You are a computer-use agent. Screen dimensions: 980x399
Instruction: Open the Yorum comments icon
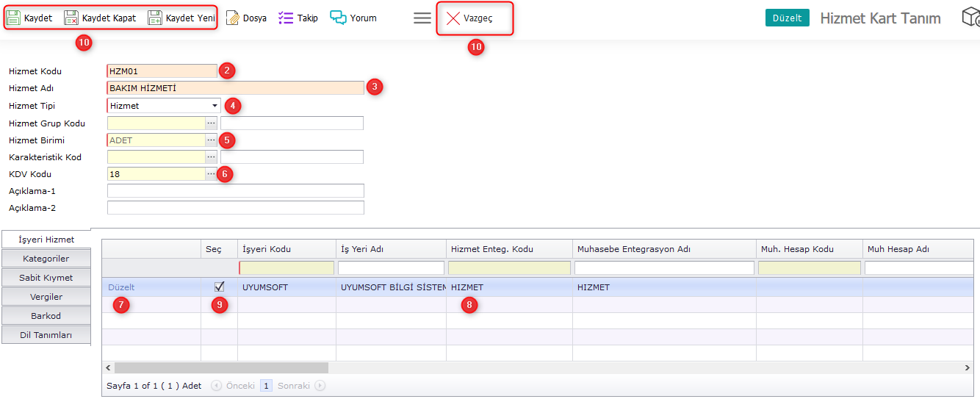pos(338,18)
